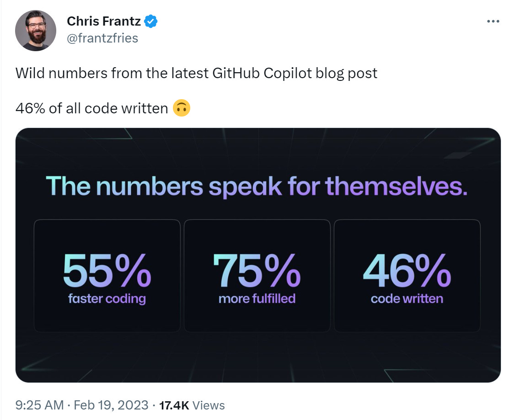Open Chris Frantz's profile avatar photo
515x420 pixels.
36,30
